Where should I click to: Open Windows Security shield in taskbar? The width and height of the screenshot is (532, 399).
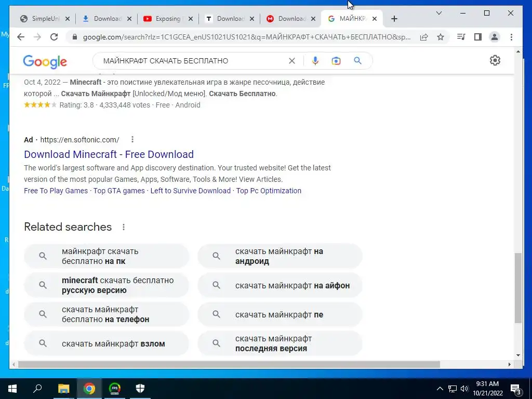tap(140, 389)
